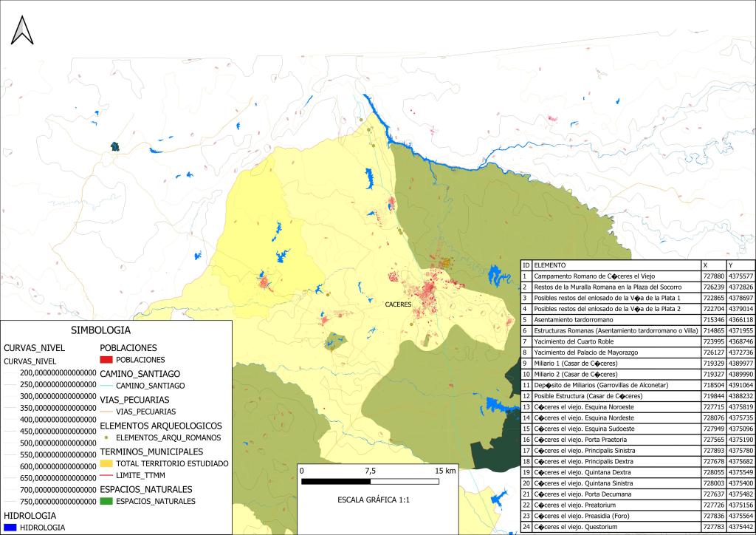Click the graphic scale bar
Image resolution: width=756 pixels, height=535 pixels.
tap(371, 481)
